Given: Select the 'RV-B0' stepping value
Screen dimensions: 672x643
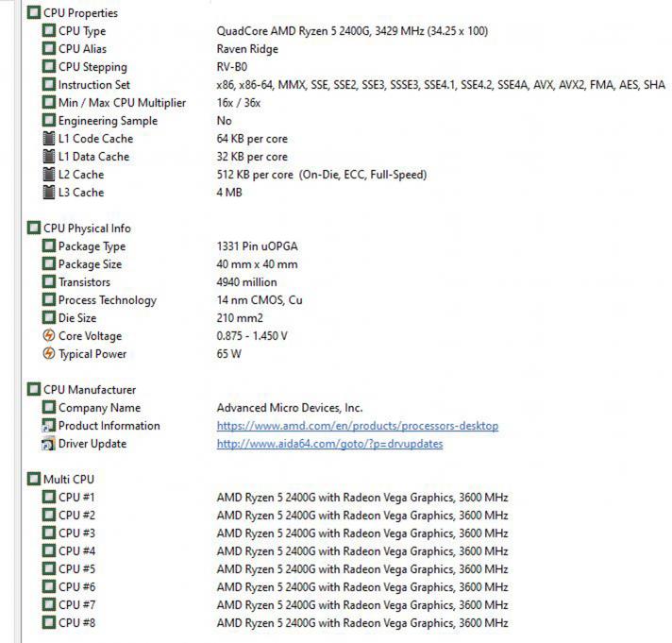Looking at the screenshot, I should [x=232, y=67].
